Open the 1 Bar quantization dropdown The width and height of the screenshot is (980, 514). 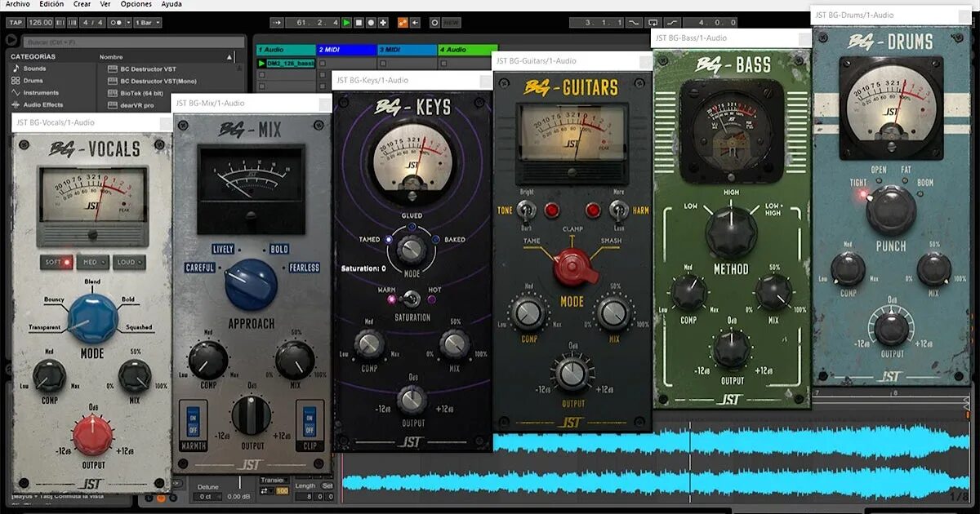coord(147,22)
